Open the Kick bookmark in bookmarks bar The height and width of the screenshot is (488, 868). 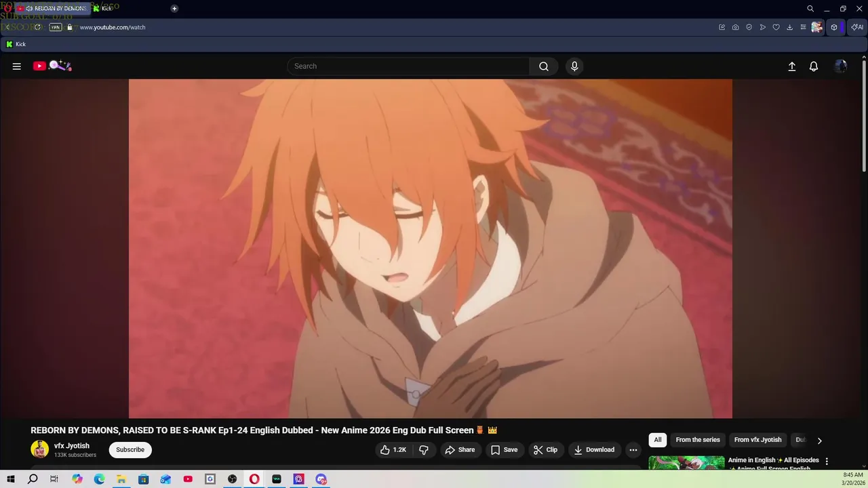pyautogui.click(x=16, y=44)
